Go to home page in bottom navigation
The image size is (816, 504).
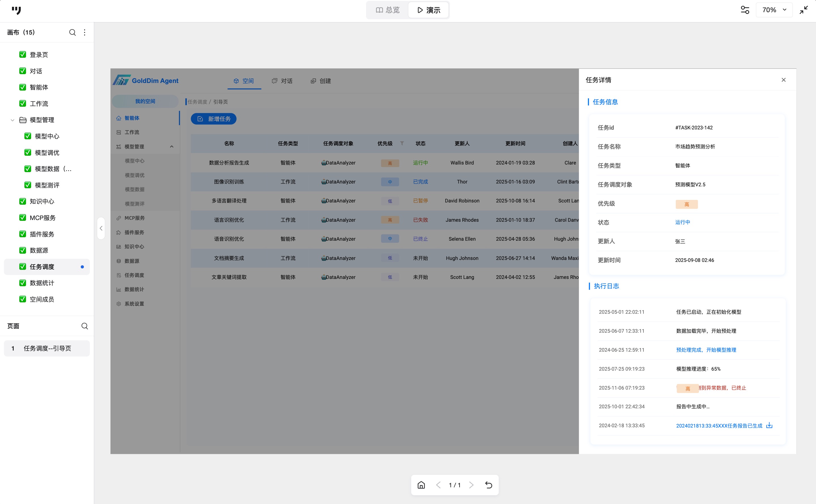[x=421, y=485]
